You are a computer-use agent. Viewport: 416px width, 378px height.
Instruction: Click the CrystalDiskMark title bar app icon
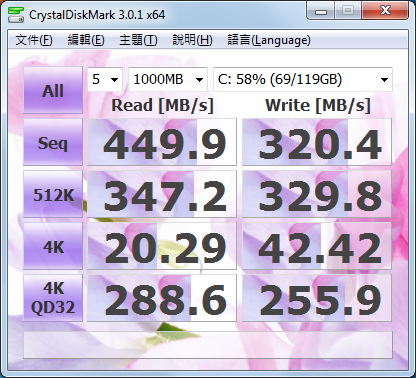pos(16,14)
